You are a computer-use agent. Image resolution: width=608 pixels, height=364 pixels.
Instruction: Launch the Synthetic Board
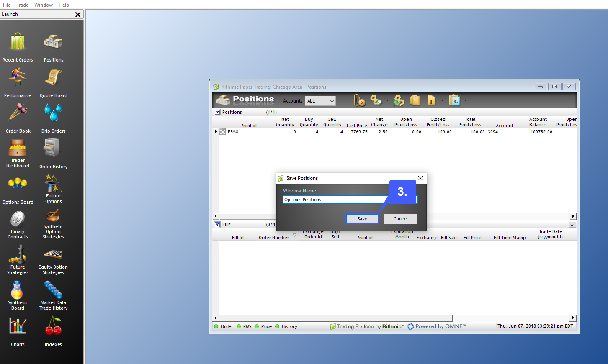18,296
